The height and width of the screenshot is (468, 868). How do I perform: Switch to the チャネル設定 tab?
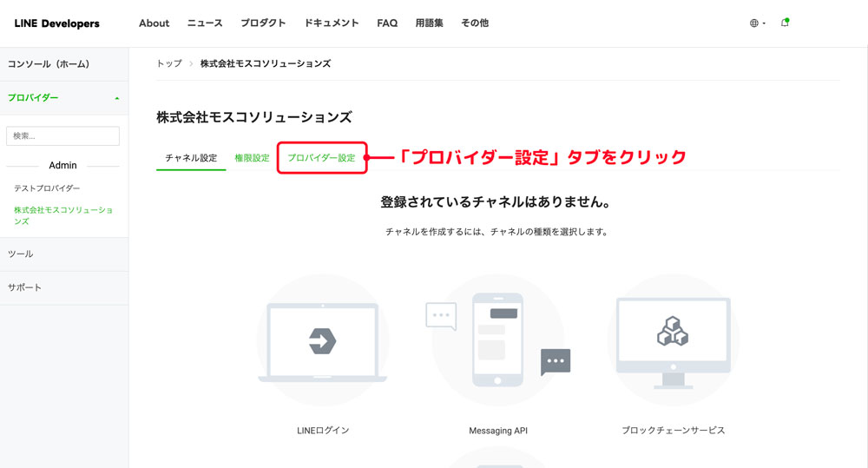coord(191,158)
